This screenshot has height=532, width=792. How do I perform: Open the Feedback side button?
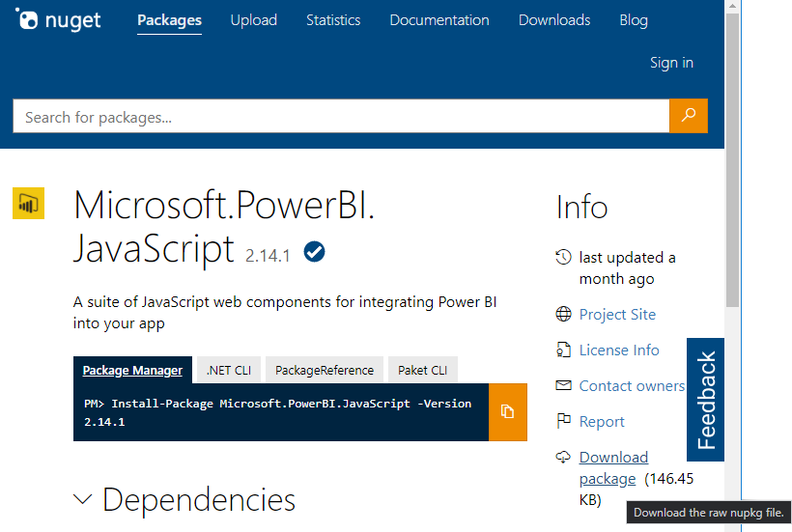coord(706,400)
